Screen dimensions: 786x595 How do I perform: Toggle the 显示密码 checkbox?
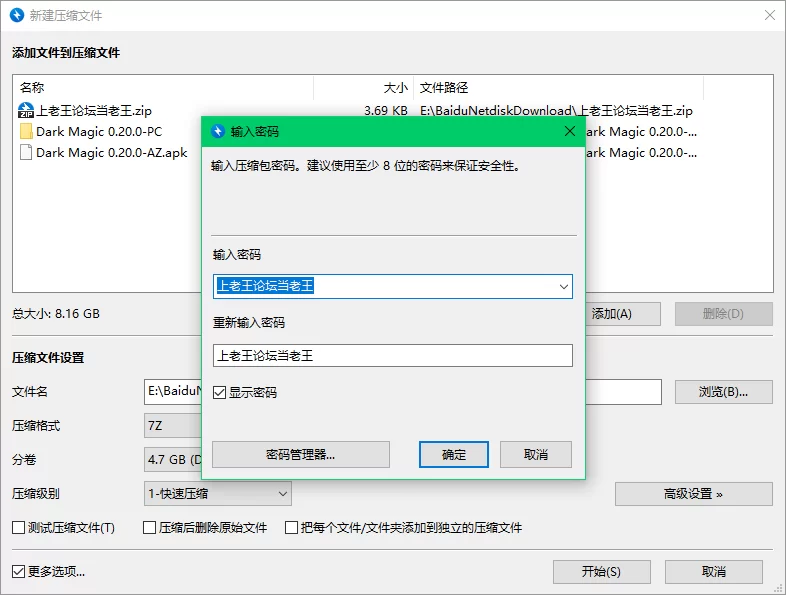pos(220,392)
